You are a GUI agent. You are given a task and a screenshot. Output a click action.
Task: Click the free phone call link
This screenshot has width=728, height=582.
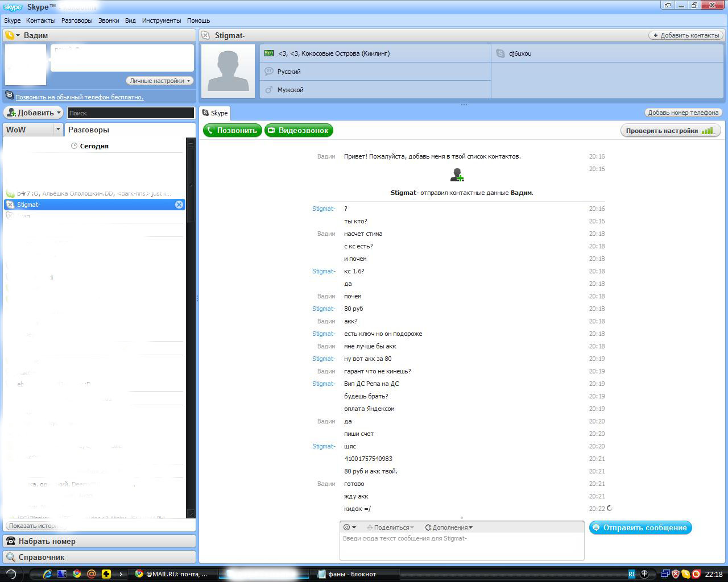pyautogui.click(x=79, y=97)
